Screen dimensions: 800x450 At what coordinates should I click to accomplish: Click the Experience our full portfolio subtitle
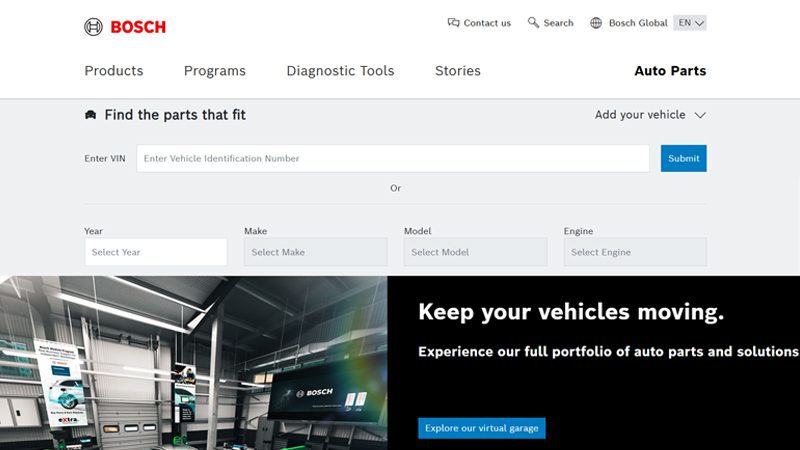point(609,352)
